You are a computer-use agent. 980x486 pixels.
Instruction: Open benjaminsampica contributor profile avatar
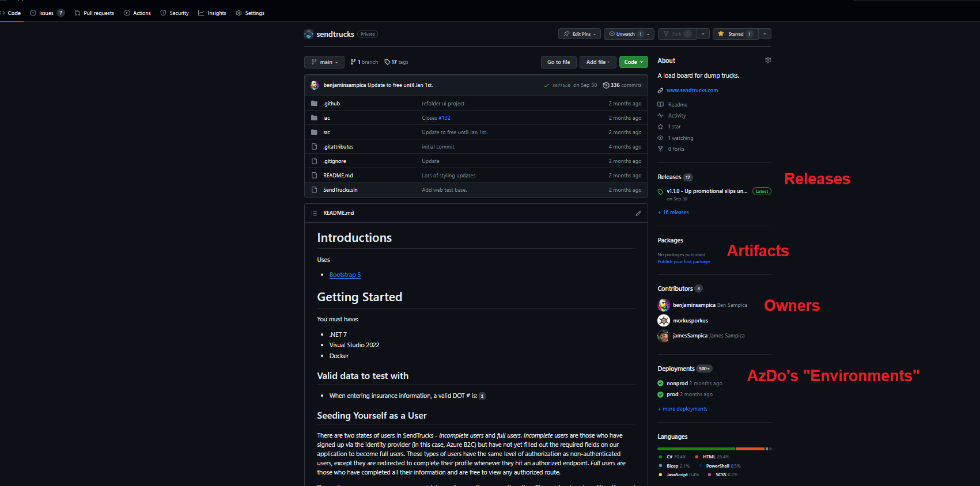click(664, 305)
